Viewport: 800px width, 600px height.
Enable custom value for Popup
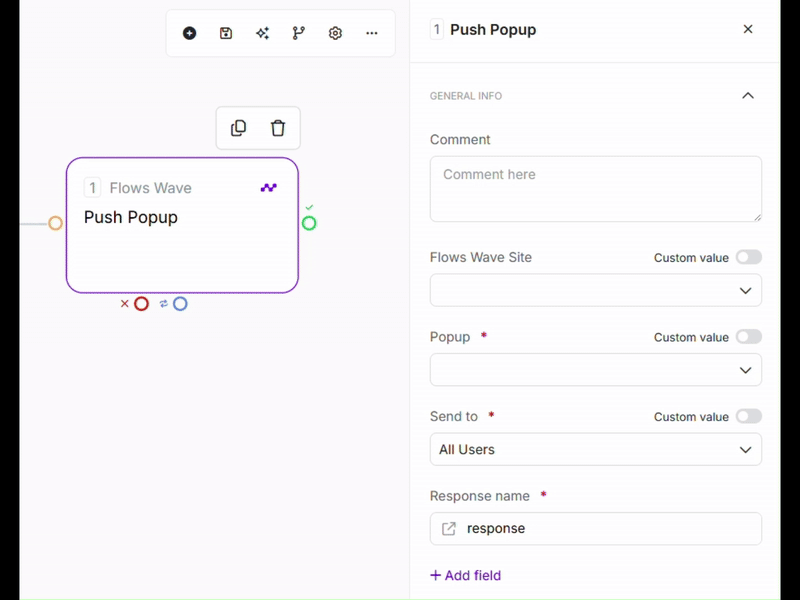click(x=748, y=337)
